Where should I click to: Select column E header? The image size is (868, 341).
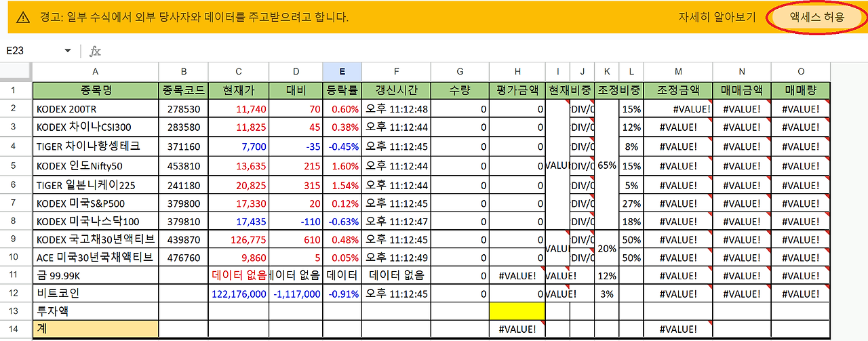point(342,71)
